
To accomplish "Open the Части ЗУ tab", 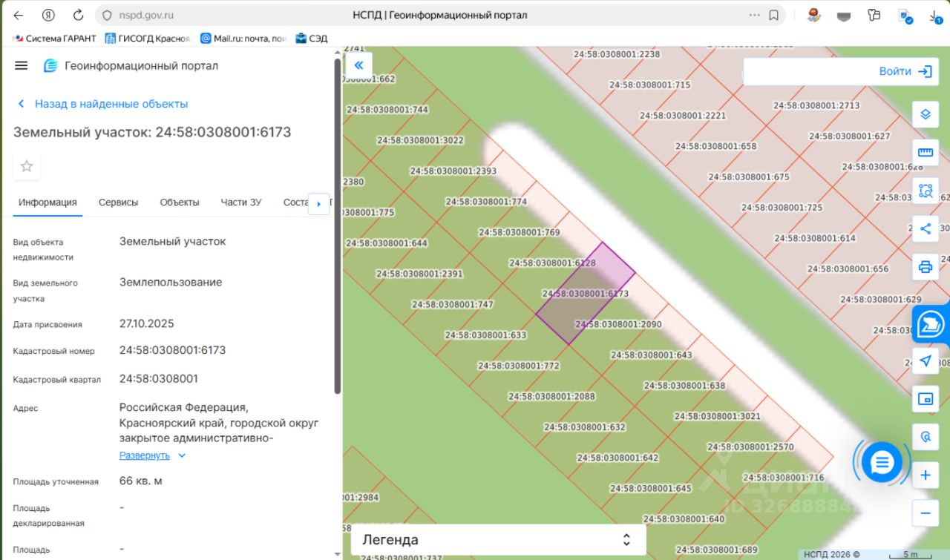I will [240, 202].
